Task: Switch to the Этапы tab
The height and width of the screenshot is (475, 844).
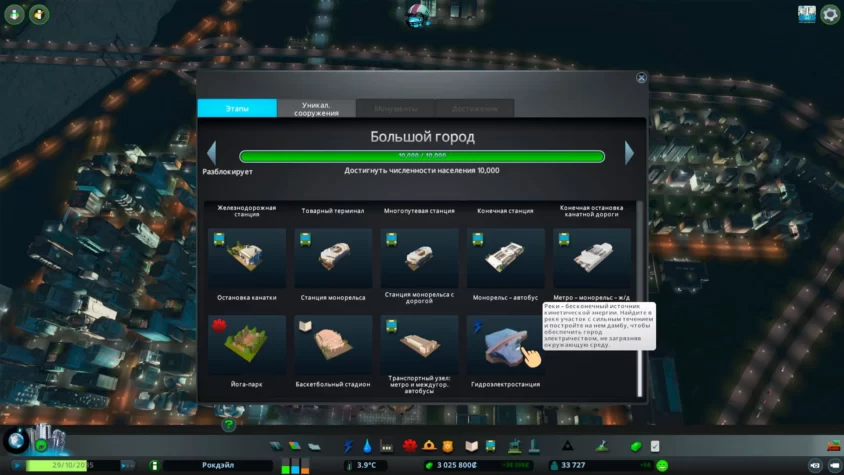Action: tap(237, 108)
